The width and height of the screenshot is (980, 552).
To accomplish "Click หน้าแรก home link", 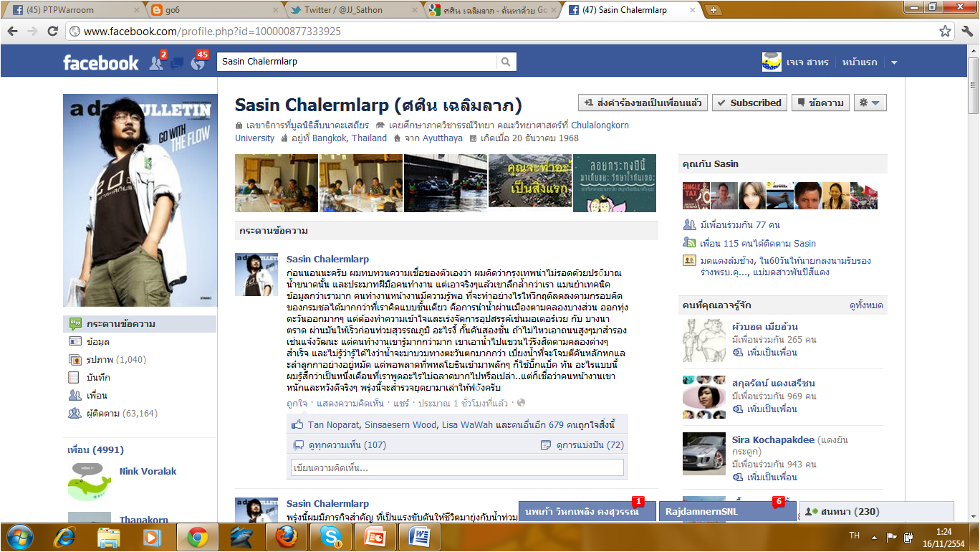I will coord(860,62).
